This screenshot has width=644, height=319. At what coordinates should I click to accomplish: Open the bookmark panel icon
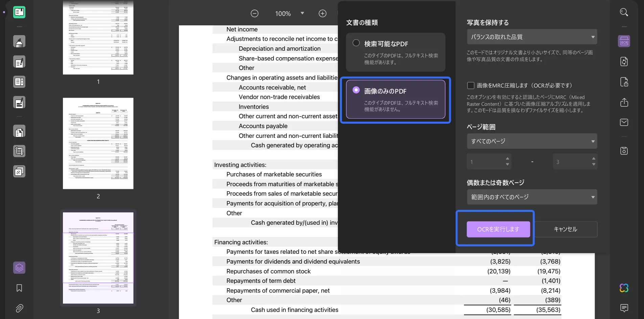pyautogui.click(x=19, y=288)
